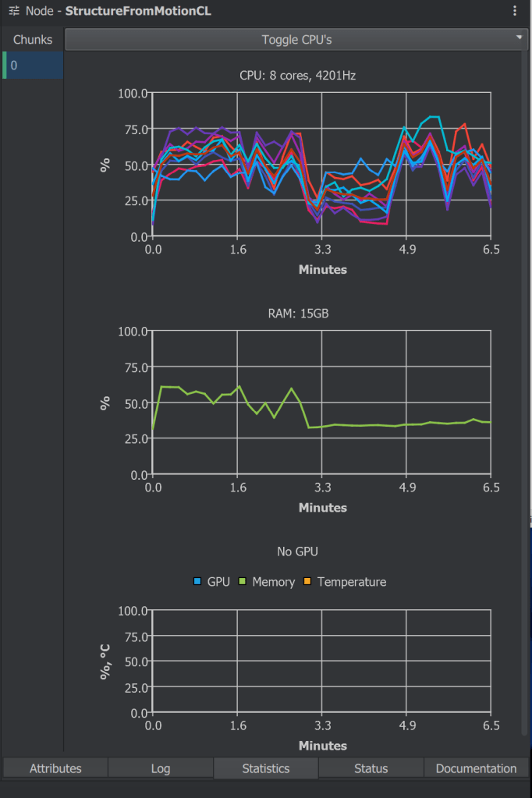Select chunk 0 in the Chunks list
This screenshot has width=532, height=798.
[33, 66]
